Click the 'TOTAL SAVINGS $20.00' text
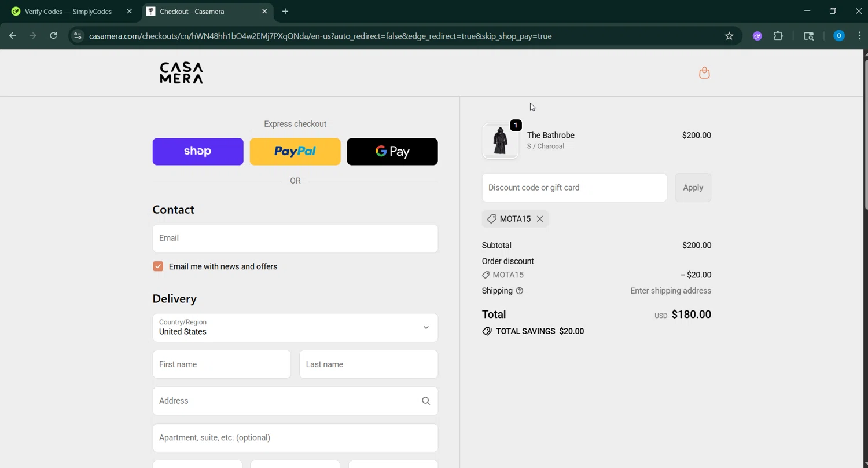This screenshot has width=868, height=468. (540, 331)
